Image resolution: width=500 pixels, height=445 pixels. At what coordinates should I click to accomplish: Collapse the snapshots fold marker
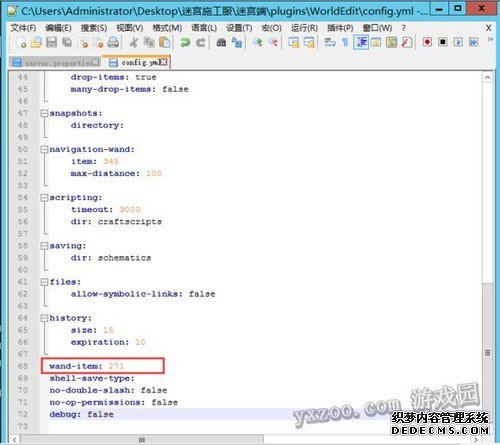(44, 113)
